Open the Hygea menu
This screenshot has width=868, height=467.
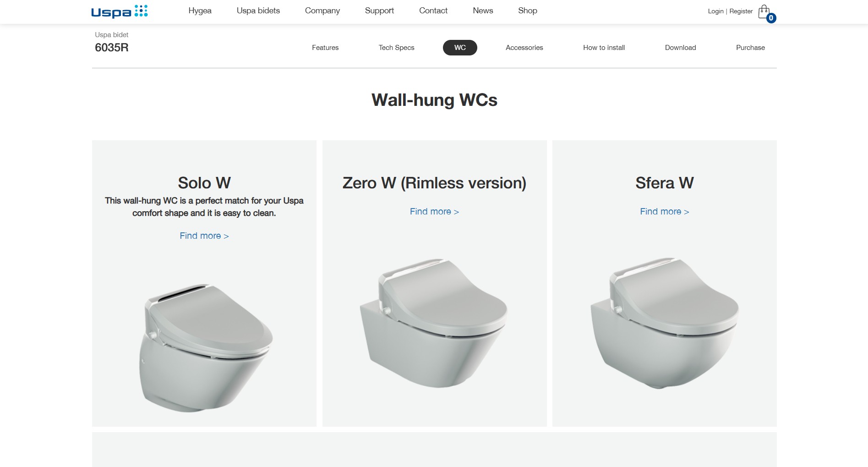[x=200, y=11]
